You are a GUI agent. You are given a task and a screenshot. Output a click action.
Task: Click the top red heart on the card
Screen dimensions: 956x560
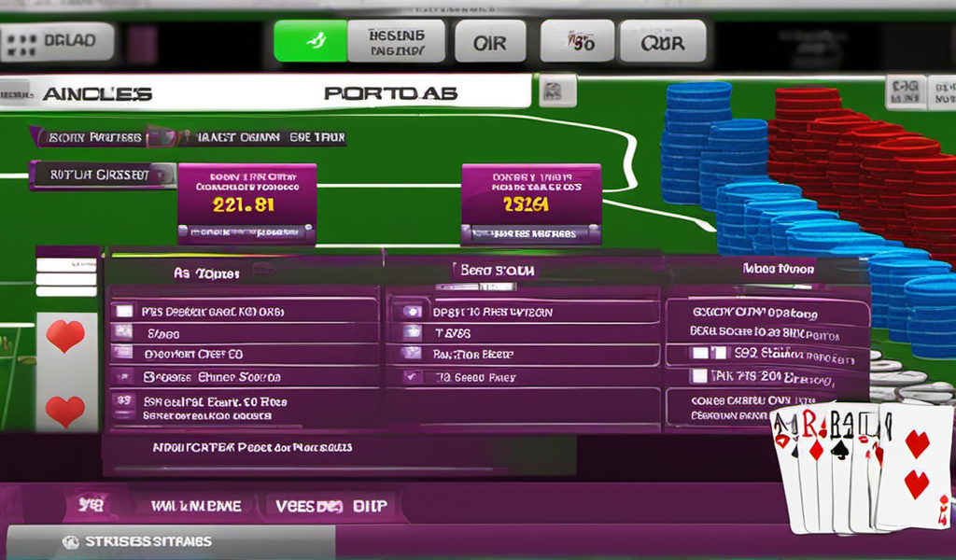(x=65, y=336)
